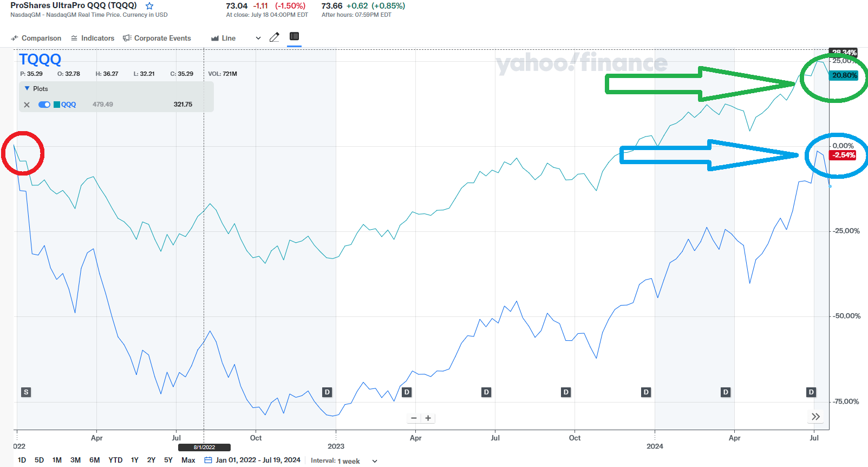Image resolution: width=868 pixels, height=467 pixels.
Task: Select the teal QQQ color swatch
Action: [x=57, y=104]
